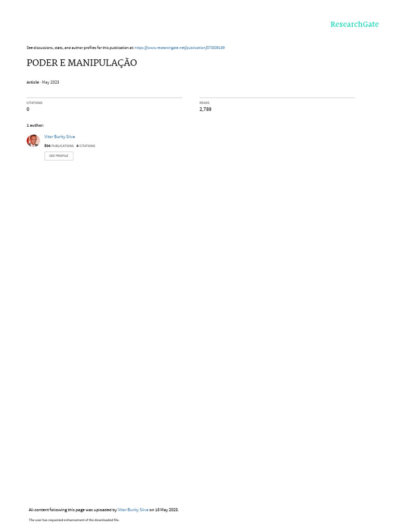Screen dimensions: 399x532
Task: Open the researchgate.net publication URL link
Action: coord(179,48)
